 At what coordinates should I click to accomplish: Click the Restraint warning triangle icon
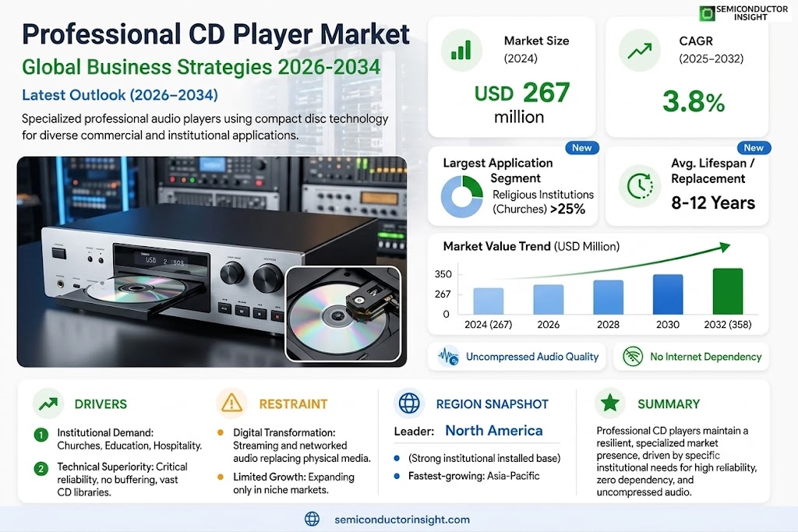coord(231,403)
